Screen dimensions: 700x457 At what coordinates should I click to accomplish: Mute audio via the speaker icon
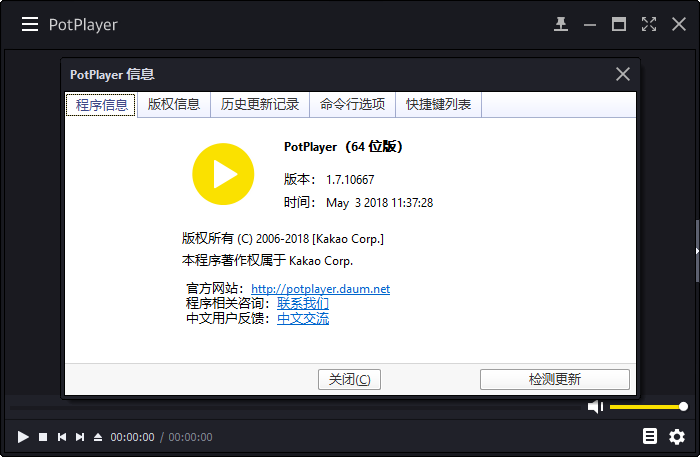pyautogui.click(x=595, y=407)
